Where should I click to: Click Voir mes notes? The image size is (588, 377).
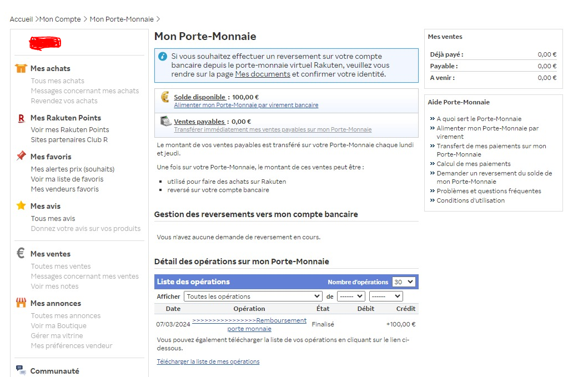[55, 286]
